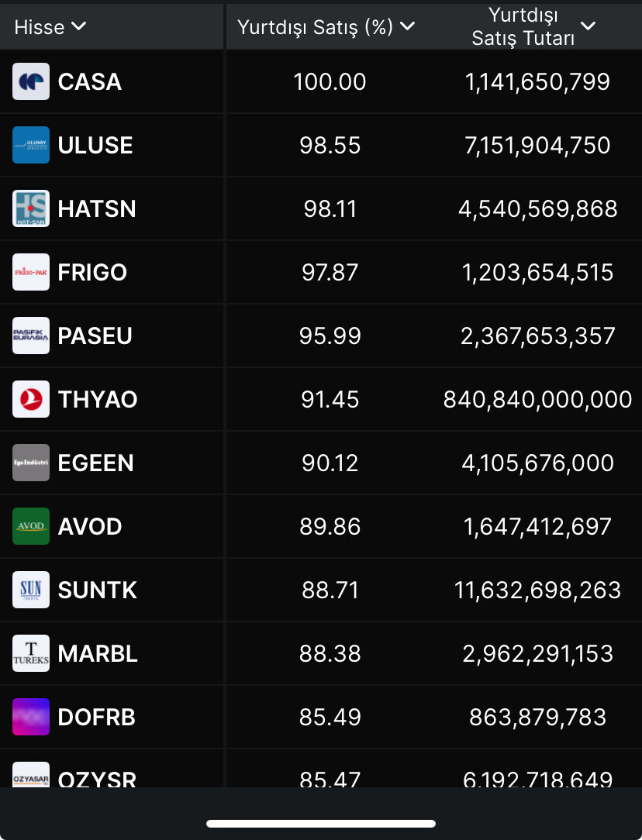
Task: Open the EGEEN stock ticker
Action: [95, 463]
